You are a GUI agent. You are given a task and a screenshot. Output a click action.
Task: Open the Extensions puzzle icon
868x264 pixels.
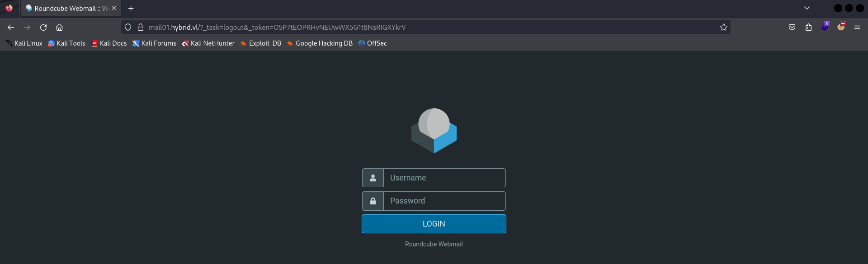pyautogui.click(x=808, y=28)
